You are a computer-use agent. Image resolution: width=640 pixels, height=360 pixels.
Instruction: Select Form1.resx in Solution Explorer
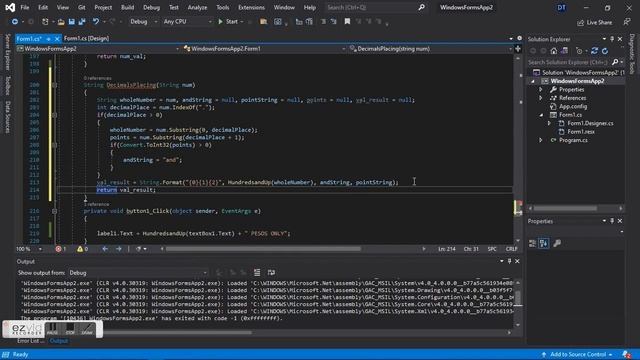pos(581,132)
